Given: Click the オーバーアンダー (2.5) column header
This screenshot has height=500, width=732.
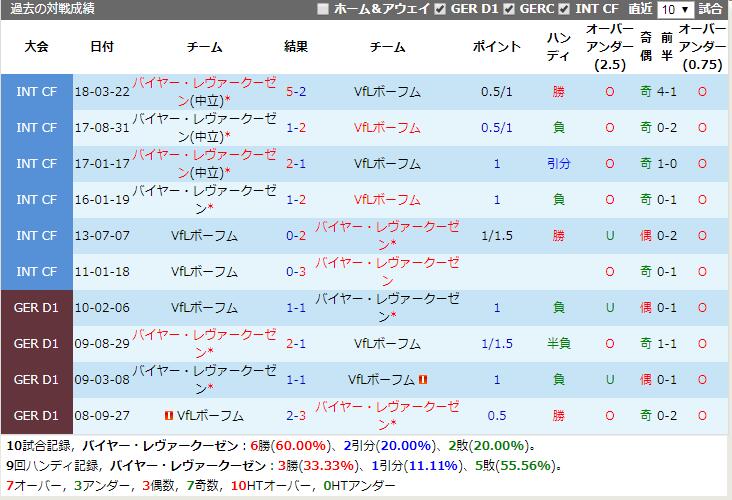Looking at the screenshot, I should [610, 46].
